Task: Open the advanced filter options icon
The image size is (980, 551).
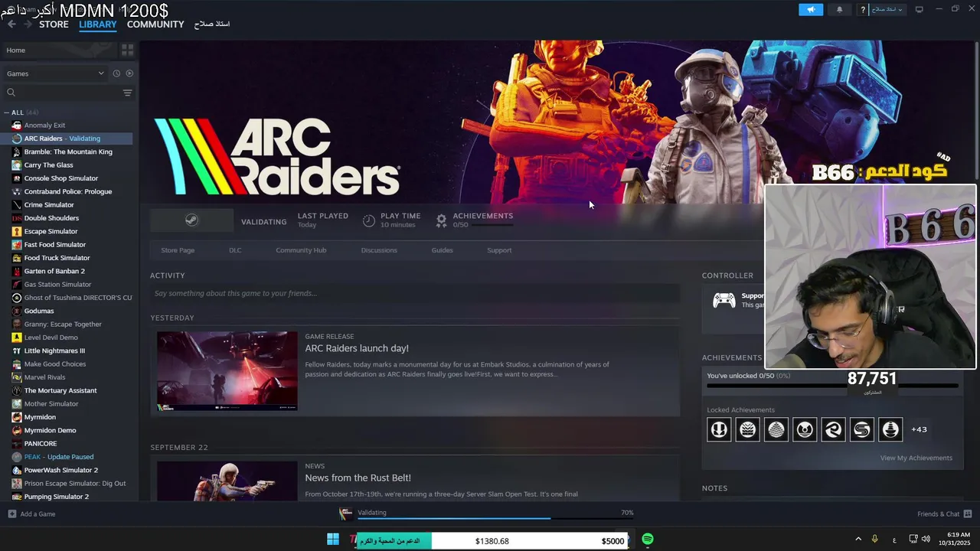Action: tap(127, 93)
